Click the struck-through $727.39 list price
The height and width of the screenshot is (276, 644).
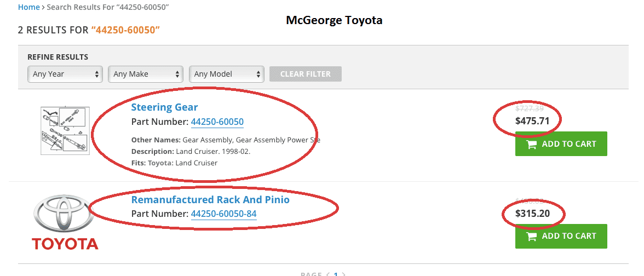pos(530,108)
